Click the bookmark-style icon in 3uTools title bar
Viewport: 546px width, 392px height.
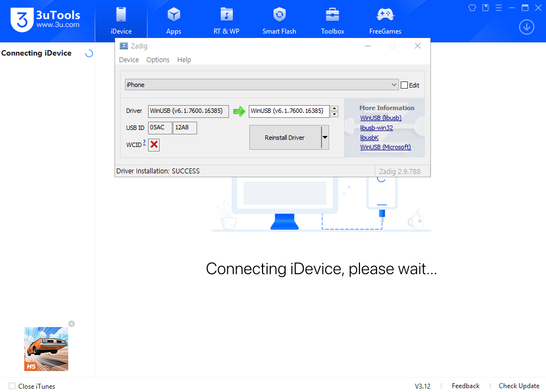point(485,8)
